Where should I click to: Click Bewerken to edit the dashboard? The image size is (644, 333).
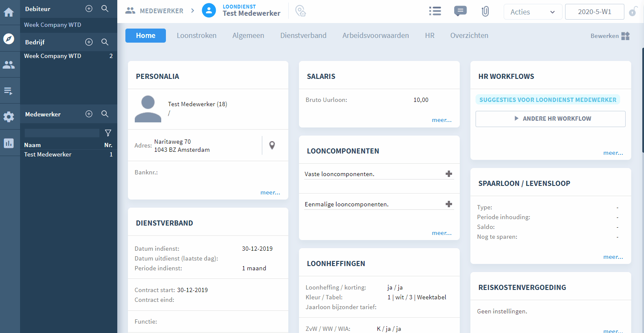click(x=604, y=36)
